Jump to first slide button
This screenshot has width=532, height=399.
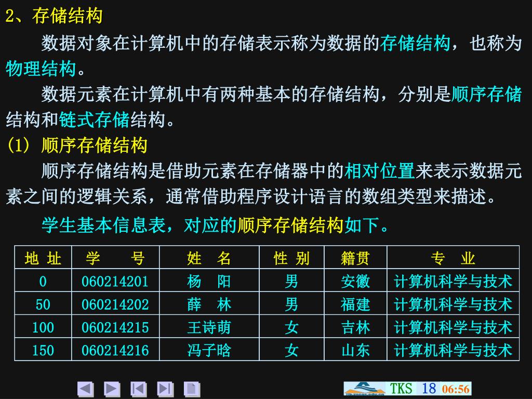(x=138, y=389)
